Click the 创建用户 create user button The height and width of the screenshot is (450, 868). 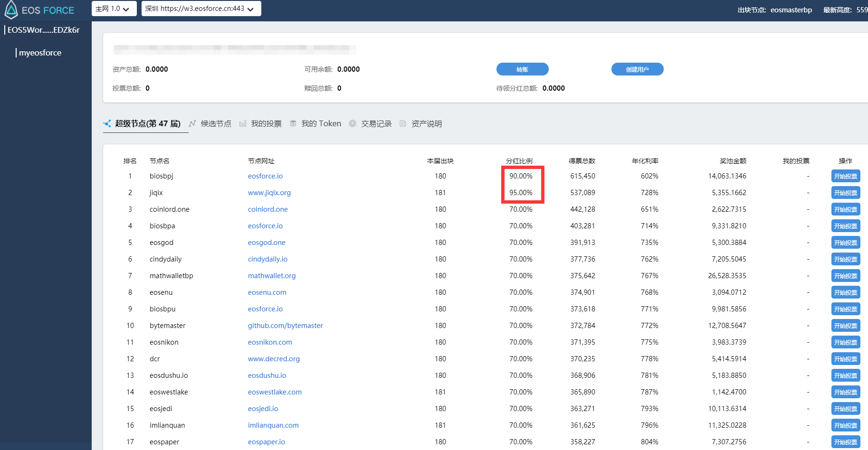(638, 69)
